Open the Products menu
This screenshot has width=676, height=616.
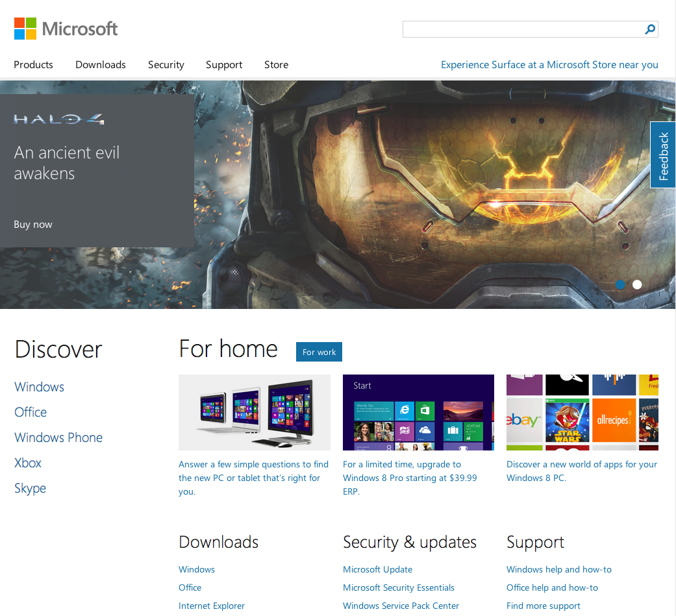coord(33,65)
